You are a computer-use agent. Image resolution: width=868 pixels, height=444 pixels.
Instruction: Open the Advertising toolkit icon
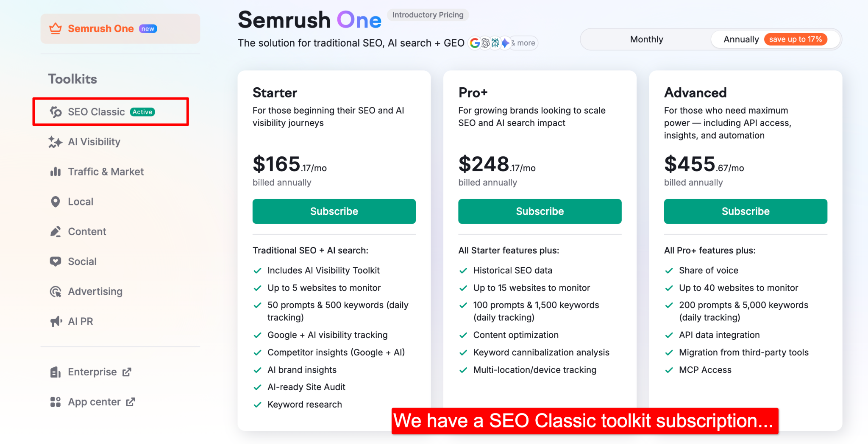click(x=56, y=291)
